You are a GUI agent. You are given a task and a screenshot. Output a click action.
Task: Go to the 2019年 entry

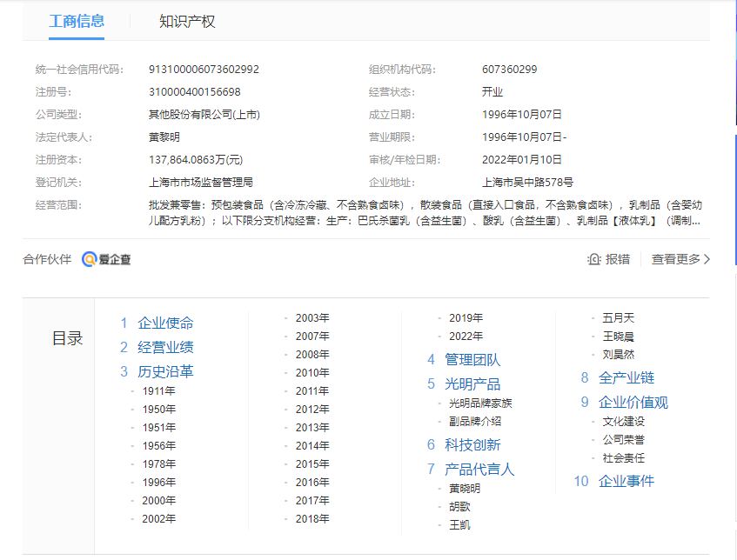(x=466, y=318)
